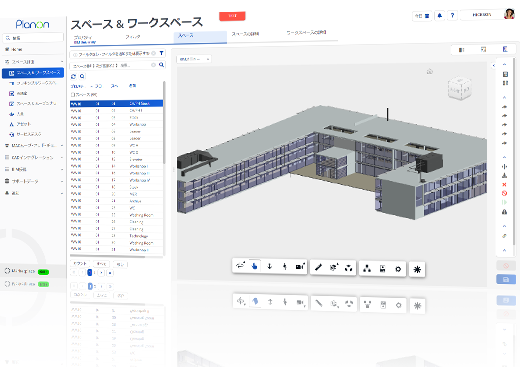The width and height of the screenshot is (520, 367).
Task: Reset view with the home icon
Action: pos(430,71)
